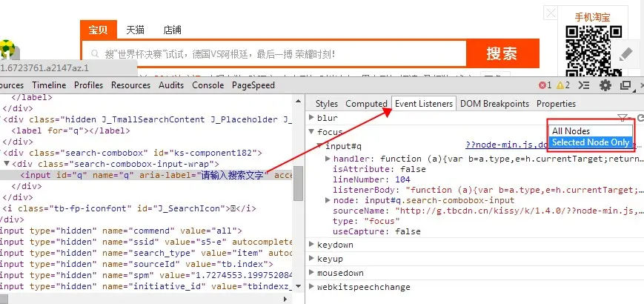The width and height of the screenshot is (644, 304).
Task: Open the DevTools settings gear
Action: (605, 85)
